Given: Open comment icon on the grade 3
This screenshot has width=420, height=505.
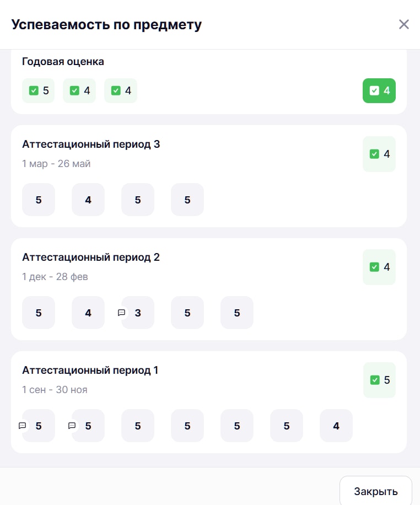Looking at the screenshot, I should point(121,313).
